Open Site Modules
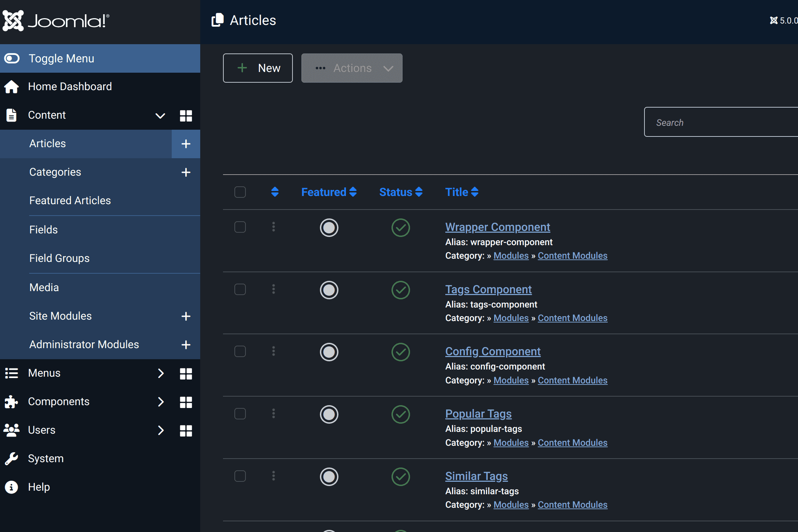The image size is (798, 532). [x=61, y=316]
